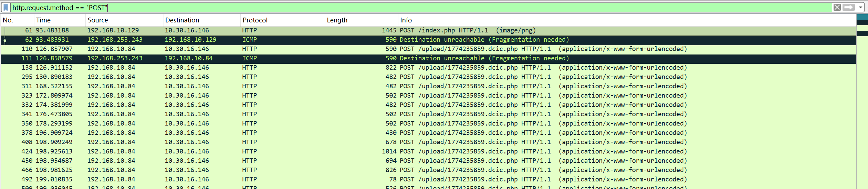Click time value 172.809974
This screenshot has height=189, width=868.
pos(54,96)
